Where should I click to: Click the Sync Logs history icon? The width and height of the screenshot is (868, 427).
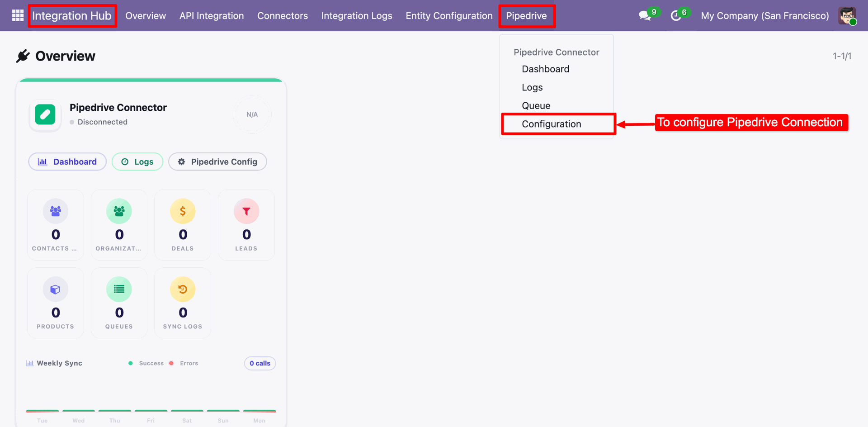coord(183,289)
